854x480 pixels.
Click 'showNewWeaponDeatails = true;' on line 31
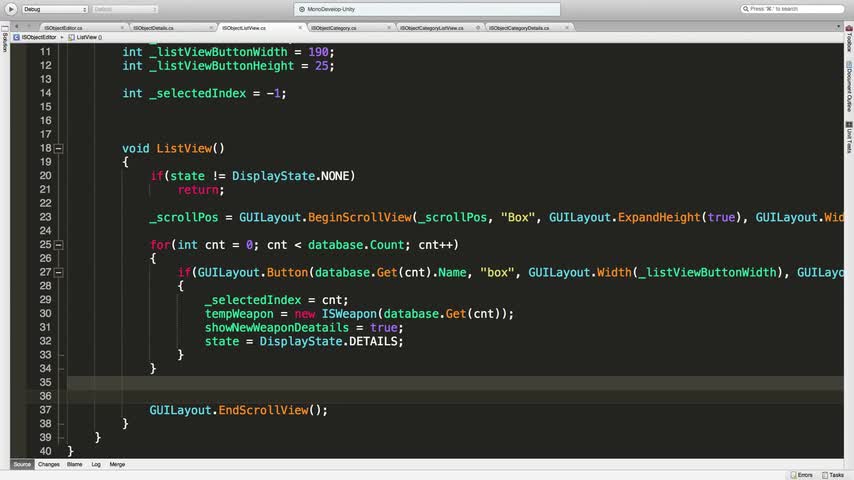point(304,328)
